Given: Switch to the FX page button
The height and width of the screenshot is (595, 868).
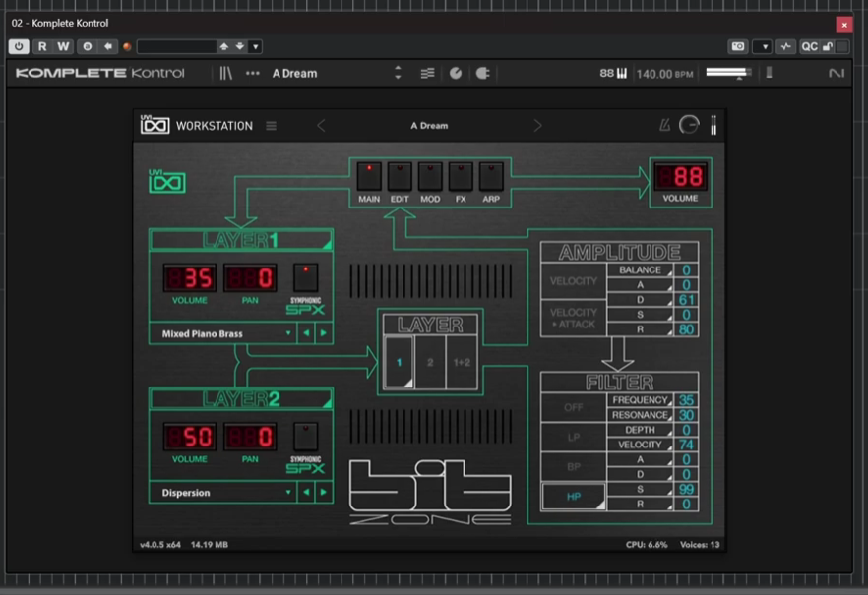Looking at the screenshot, I should pyautogui.click(x=461, y=176).
